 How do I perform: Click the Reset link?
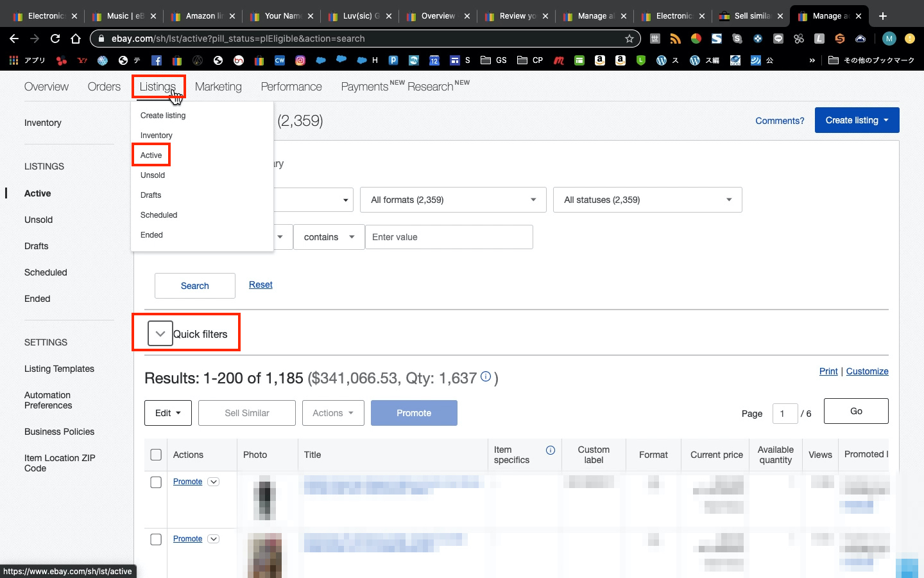pyautogui.click(x=261, y=285)
